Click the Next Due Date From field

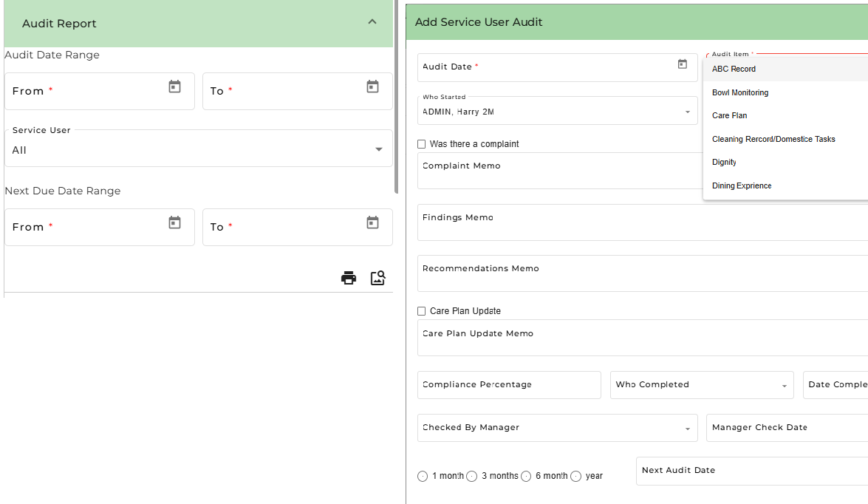pos(100,227)
